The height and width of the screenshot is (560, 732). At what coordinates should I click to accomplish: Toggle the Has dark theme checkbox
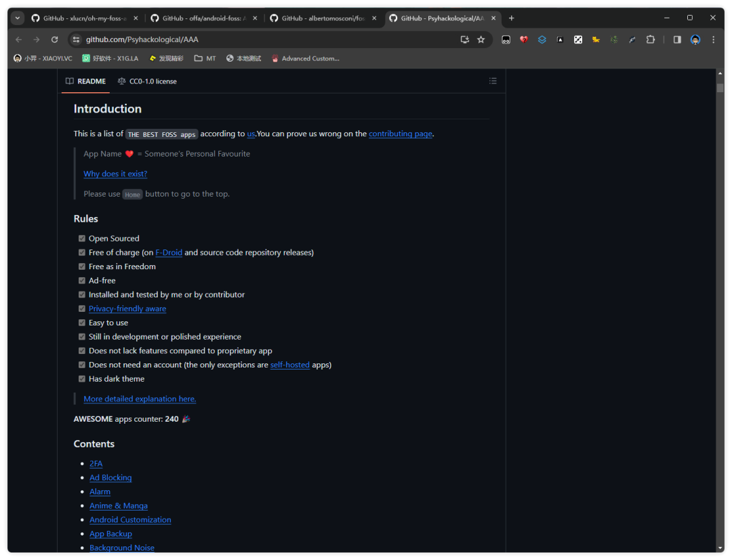point(82,379)
